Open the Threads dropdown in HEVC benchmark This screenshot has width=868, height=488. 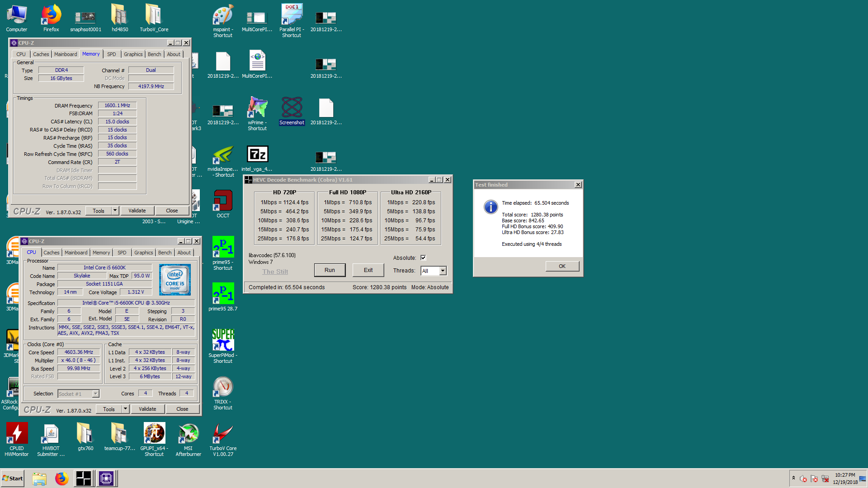443,271
